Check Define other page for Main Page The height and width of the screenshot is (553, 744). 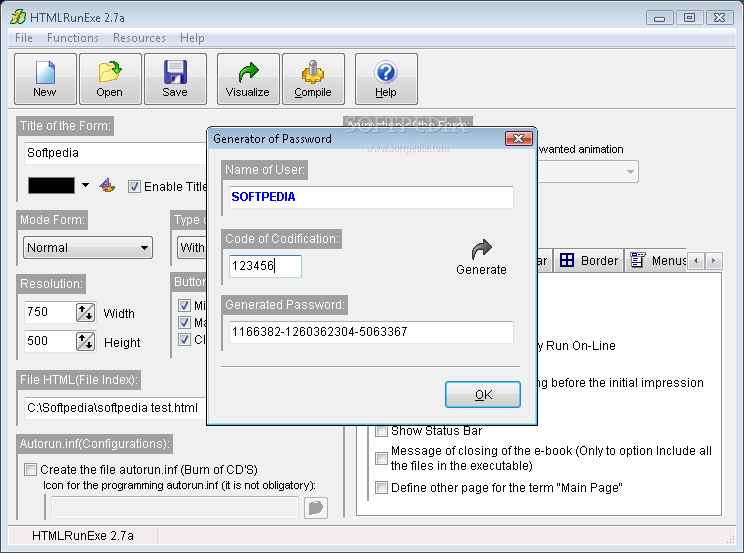(381, 487)
